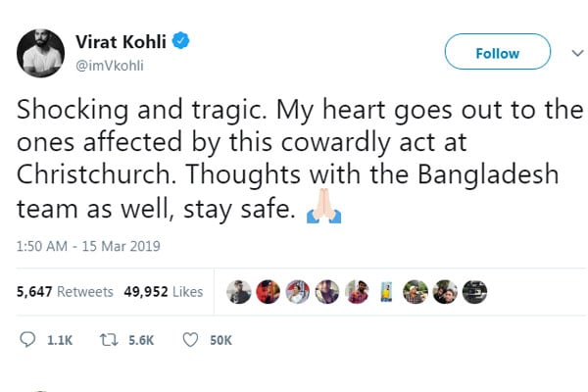Viewport: 588px width, 392px height.
Task: Open the last dark liker avatar
Action: click(x=473, y=292)
